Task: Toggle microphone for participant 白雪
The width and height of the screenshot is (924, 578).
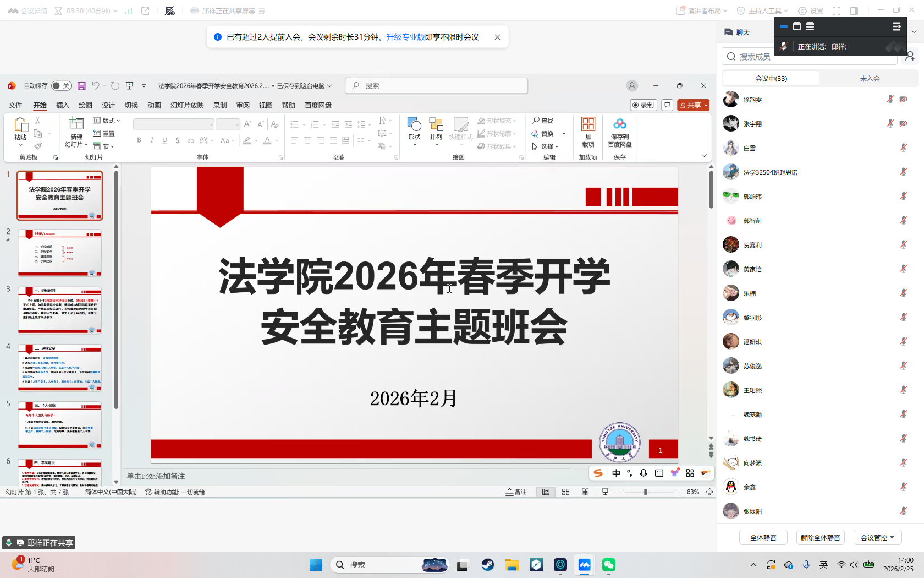Action: [x=903, y=148]
